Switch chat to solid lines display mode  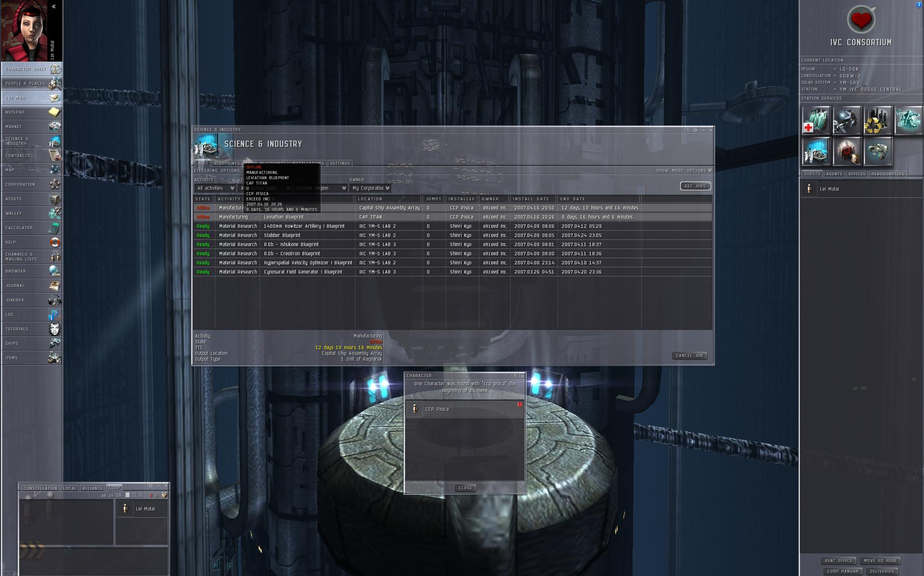128,495
